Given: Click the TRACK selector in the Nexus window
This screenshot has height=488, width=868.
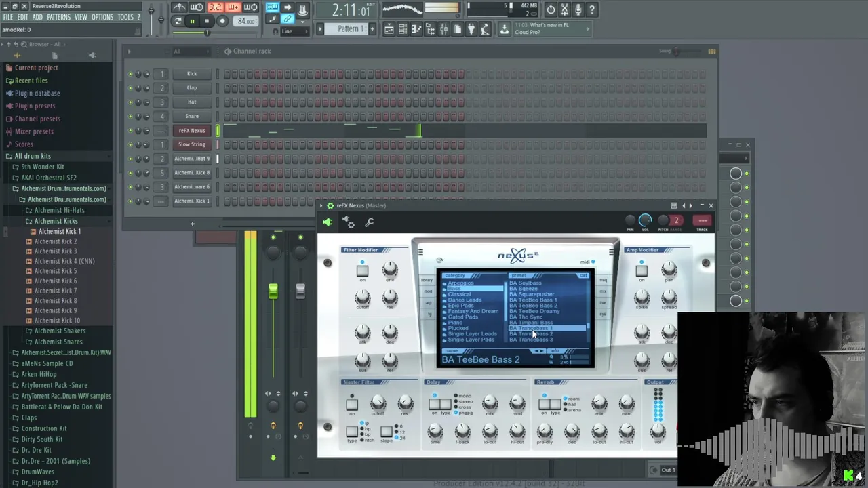Looking at the screenshot, I should tap(702, 220).
